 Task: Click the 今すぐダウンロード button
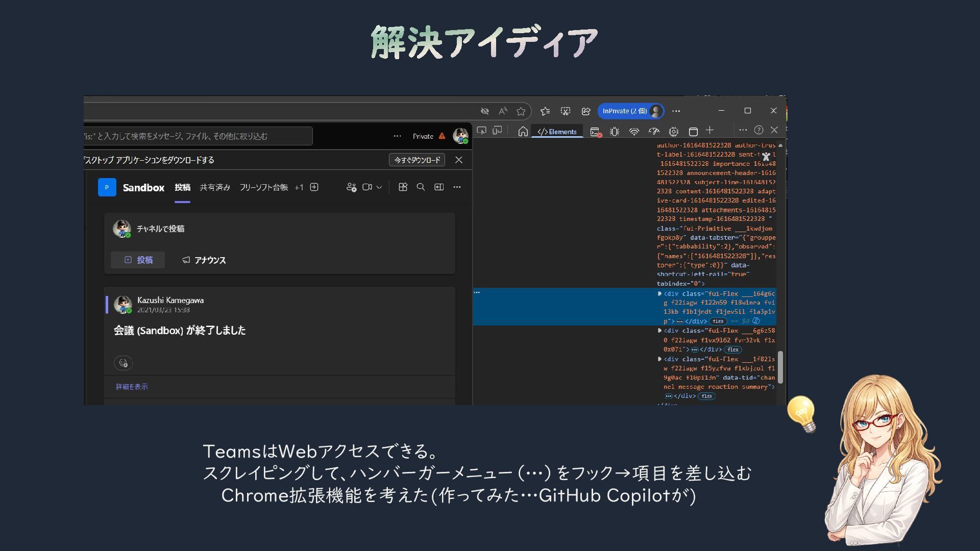pyautogui.click(x=416, y=160)
